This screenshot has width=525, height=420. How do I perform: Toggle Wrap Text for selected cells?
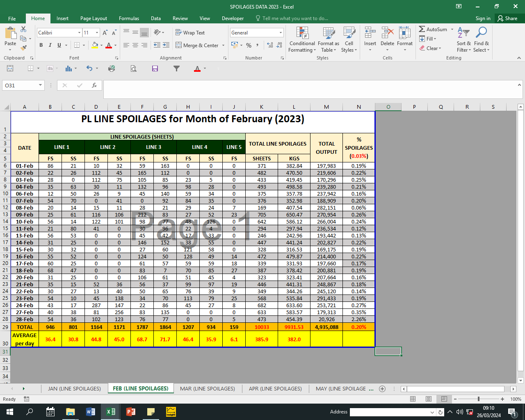190,32
